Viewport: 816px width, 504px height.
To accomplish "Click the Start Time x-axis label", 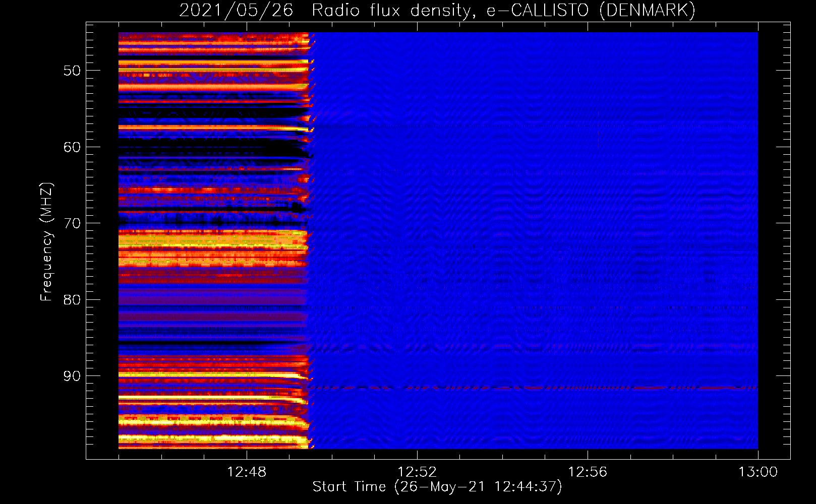I will point(437,487).
